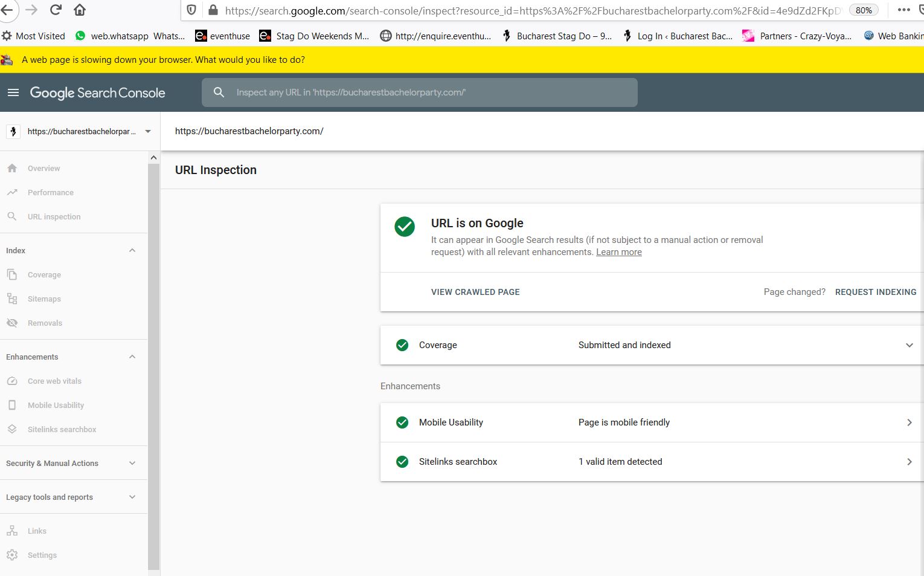
Task: Select URL inspection in sidebar
Action: 54,217
